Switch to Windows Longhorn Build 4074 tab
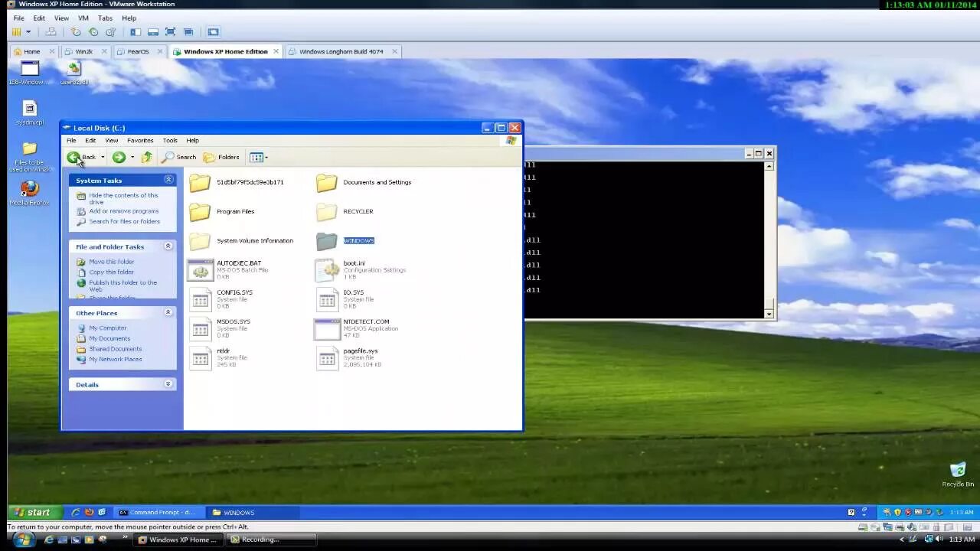This screenshot has width=980, height=551. coord(341,51)
